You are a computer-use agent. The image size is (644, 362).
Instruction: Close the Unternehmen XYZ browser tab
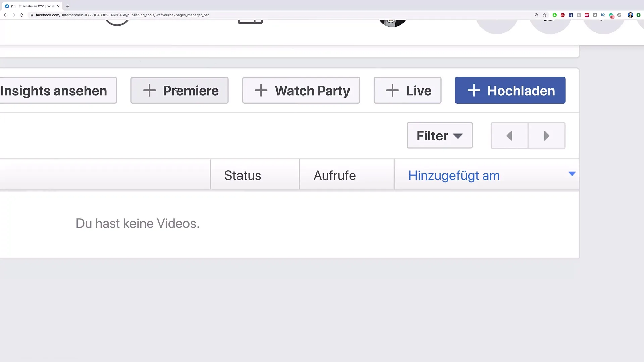coord(58,6)
